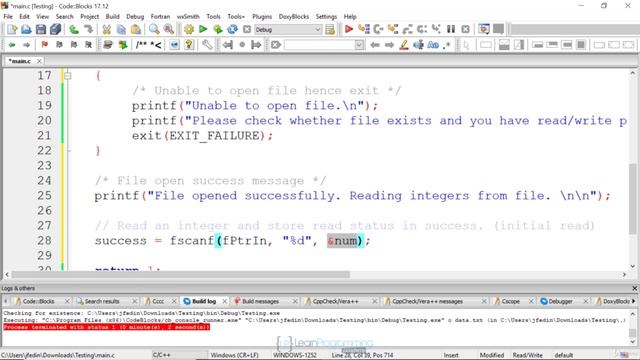Open the File menu
Image resolution: width=640 pixels, height=360 pixels.
8,17
